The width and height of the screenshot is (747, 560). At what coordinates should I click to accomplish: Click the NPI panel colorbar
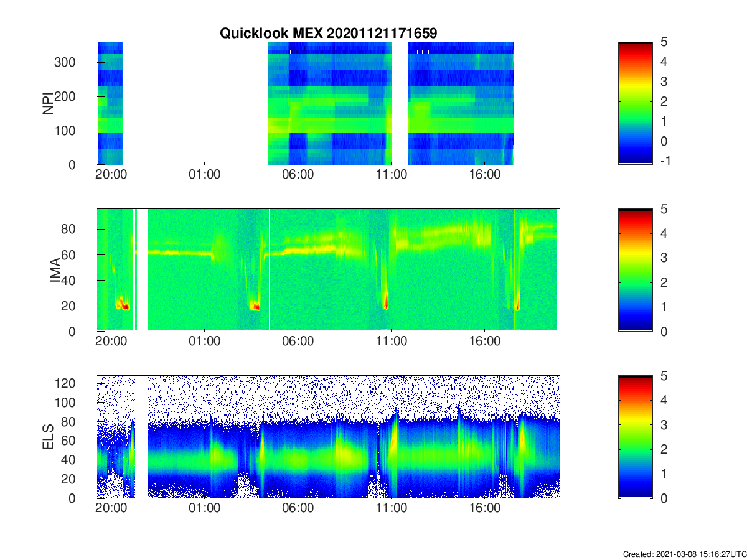[x=636, y=103]
